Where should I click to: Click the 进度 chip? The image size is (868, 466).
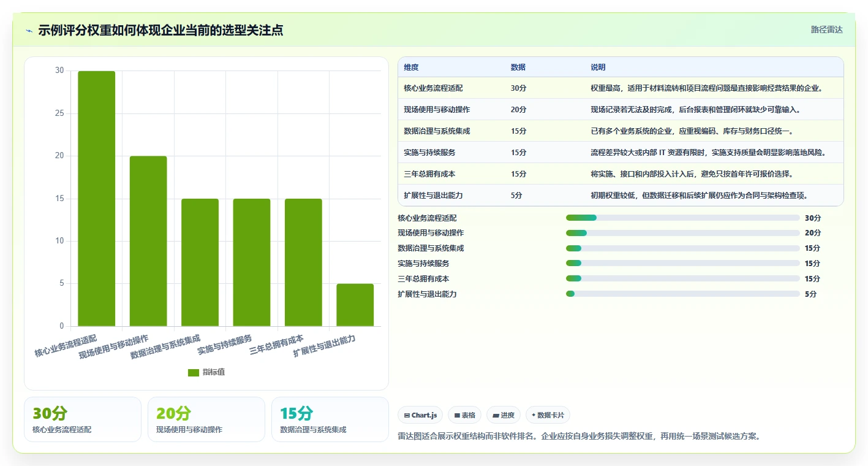[504, 415]
